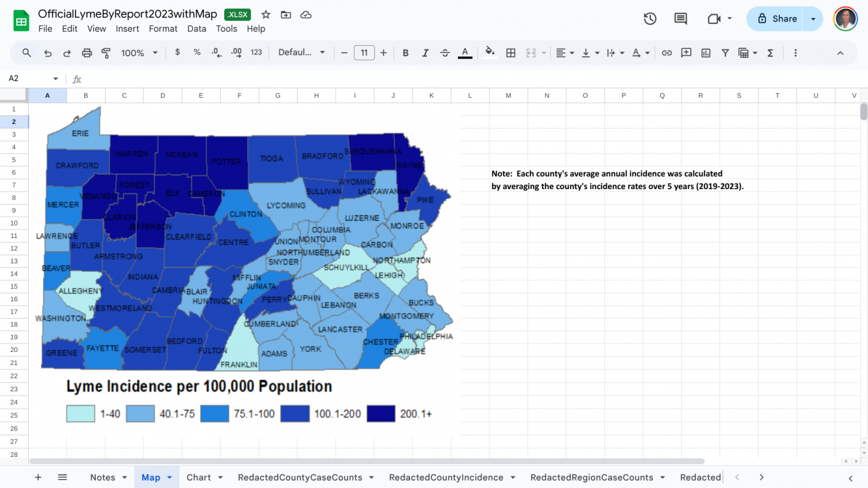Open the name box dropdown arrow
The width and height of the screenshot is (868, 488).
pos(56,79)
